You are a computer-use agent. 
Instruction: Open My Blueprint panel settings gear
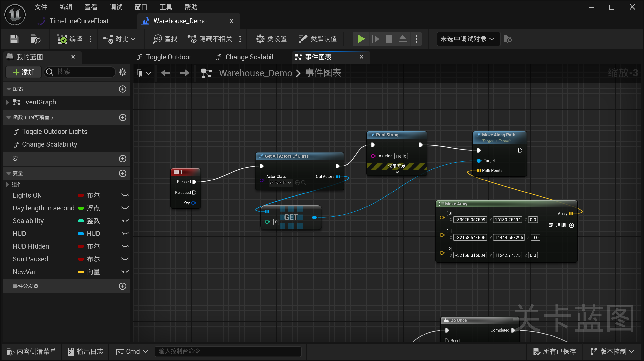coord(123,72)
